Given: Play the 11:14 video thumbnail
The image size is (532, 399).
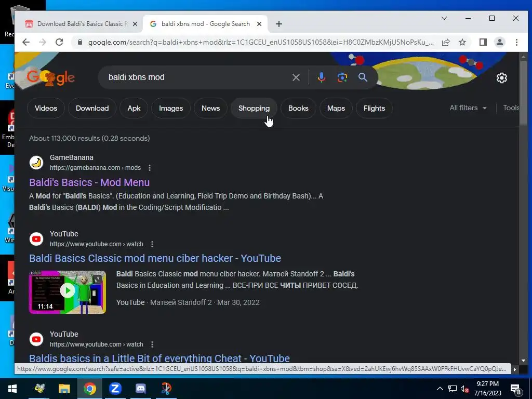Looking at the screenshot, I should pyautogui.click(x=68, y=292).
